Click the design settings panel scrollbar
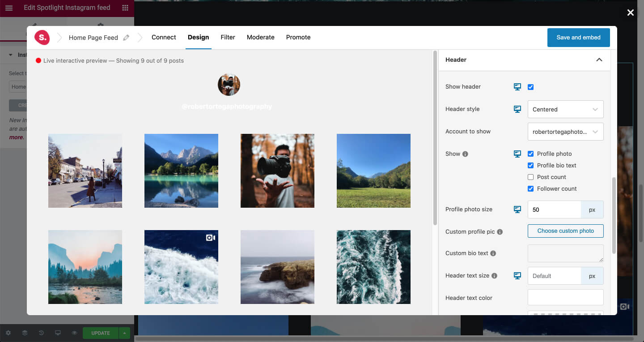The width and height of the screenshot is (644, 342). [x=614, y=215]
